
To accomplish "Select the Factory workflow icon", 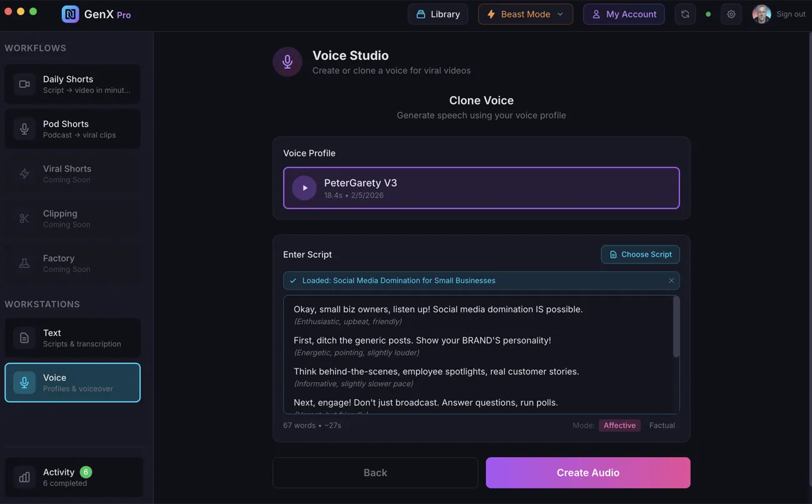I will 24,263.
